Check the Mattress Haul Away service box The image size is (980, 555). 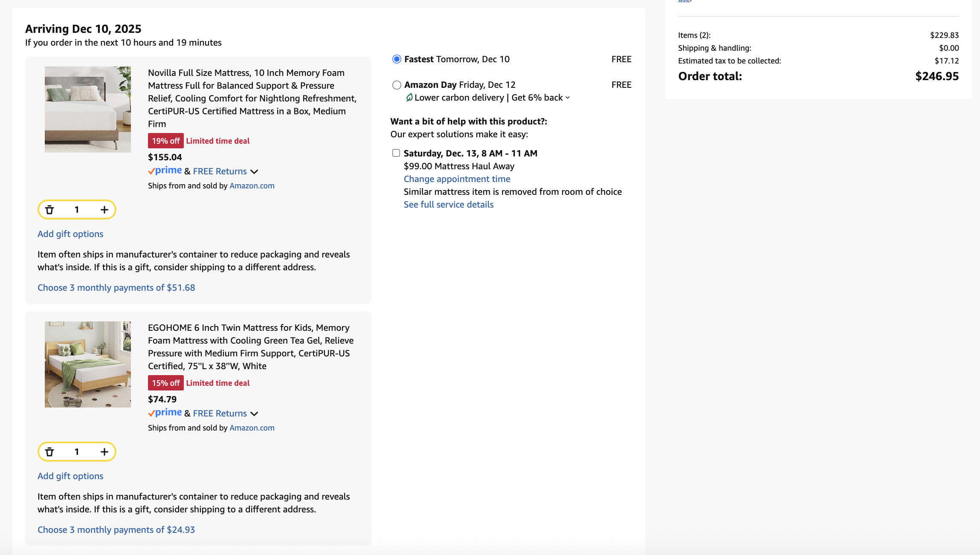click(x=396, y=153)
